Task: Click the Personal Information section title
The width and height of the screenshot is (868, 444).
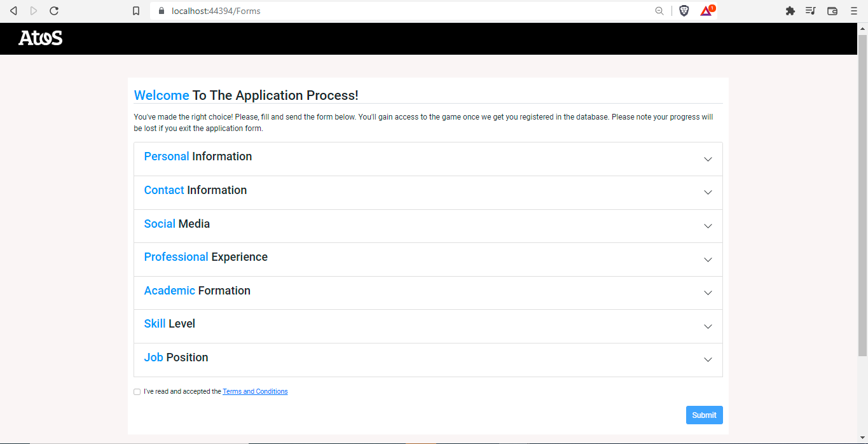Action: point(198,156)
